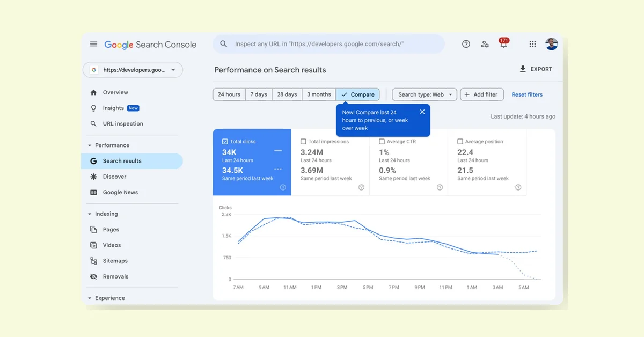Click the search magnifier icon in URL bar
This screenshot has width=644, height=337.
(224, 44)
